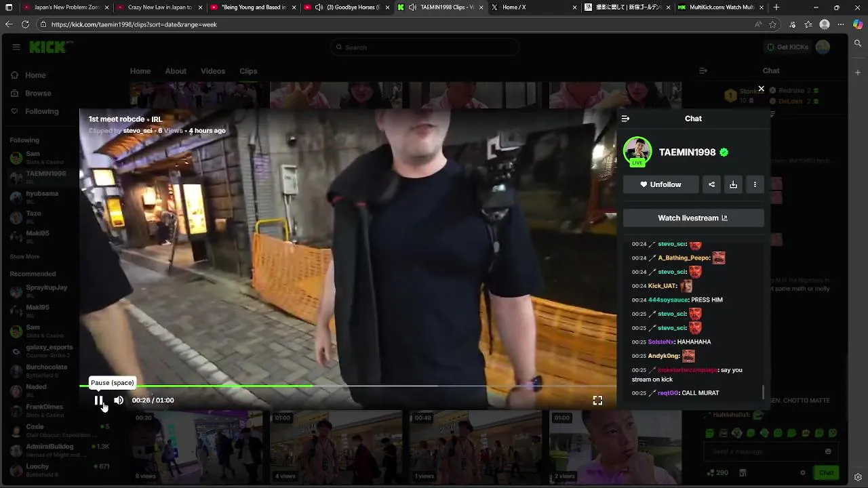Screen dimensions: 868x488
Task: Open browser Favorites list icon
Action: point(808,24)
